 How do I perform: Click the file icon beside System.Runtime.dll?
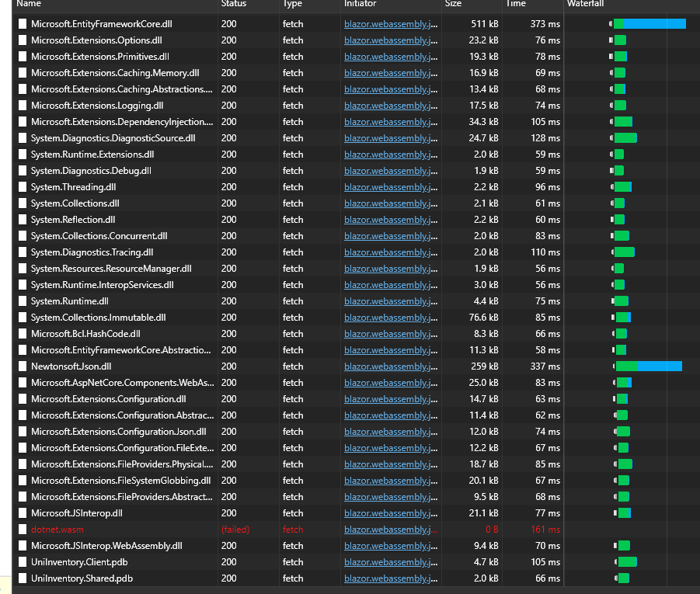pyautogui.click(x=22, y=300)
